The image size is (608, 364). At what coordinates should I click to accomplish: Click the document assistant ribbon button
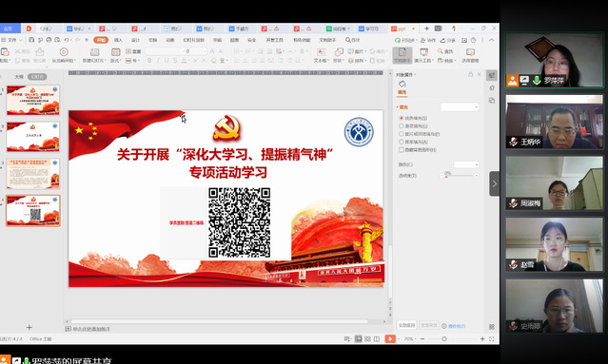click(402, 55)
